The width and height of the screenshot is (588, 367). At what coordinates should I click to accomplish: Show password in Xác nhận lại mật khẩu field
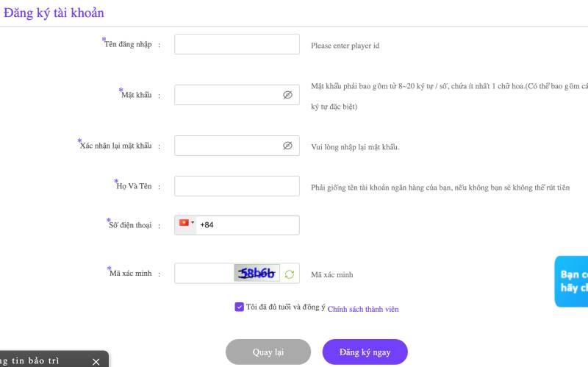click(287, 146)
